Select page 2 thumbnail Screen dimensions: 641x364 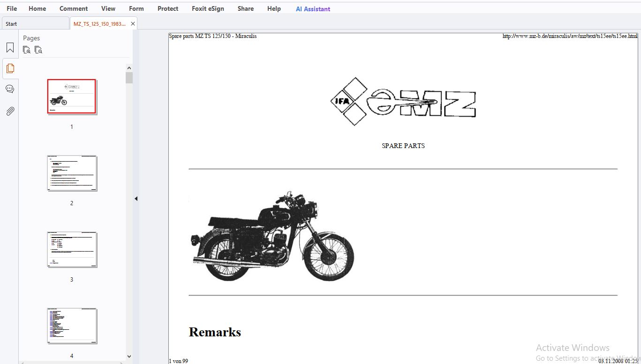(x=72, y=173)
